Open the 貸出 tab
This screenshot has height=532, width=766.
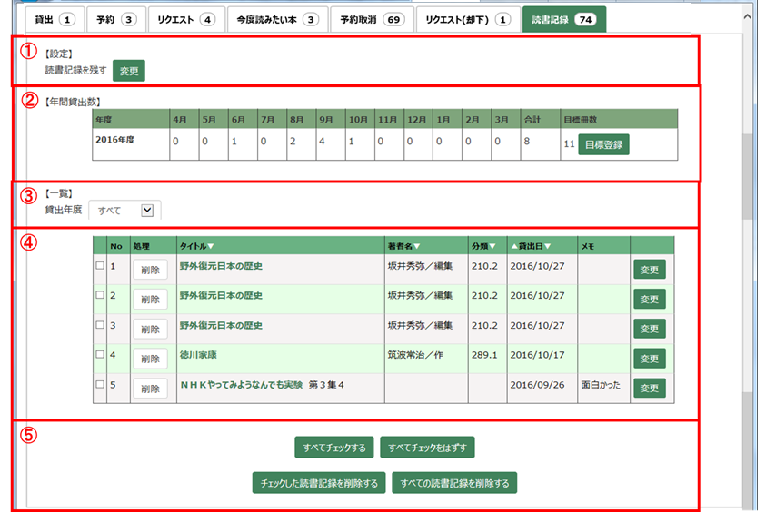[46, 19]
